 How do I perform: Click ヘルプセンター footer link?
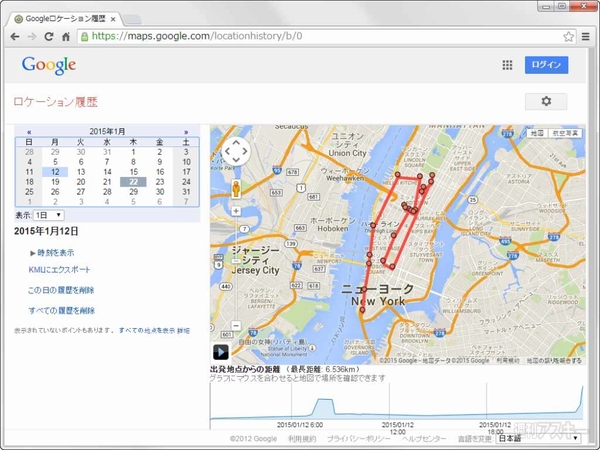pos(424,439)
